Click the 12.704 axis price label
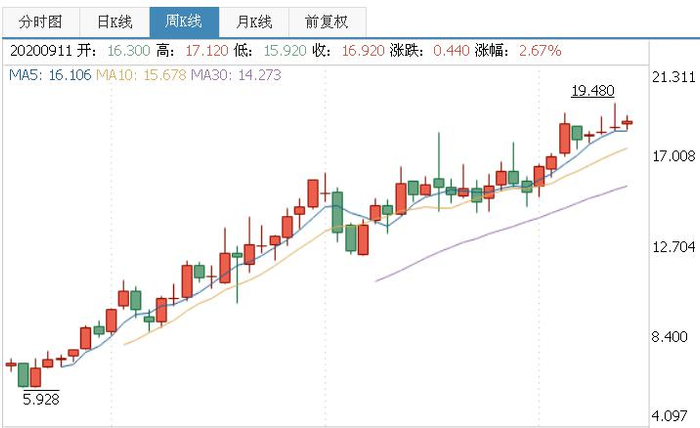Viewport: 700px width, 428px height. [672, 247]
